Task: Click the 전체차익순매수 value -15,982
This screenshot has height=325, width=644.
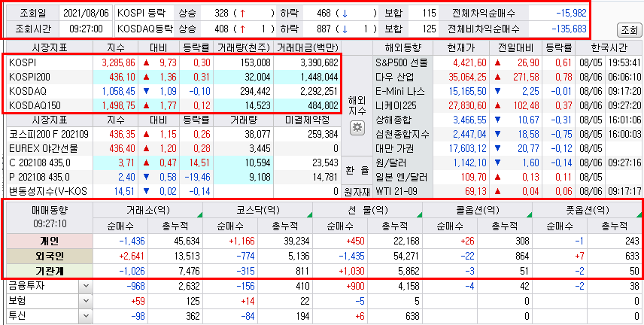Action: 571,13
